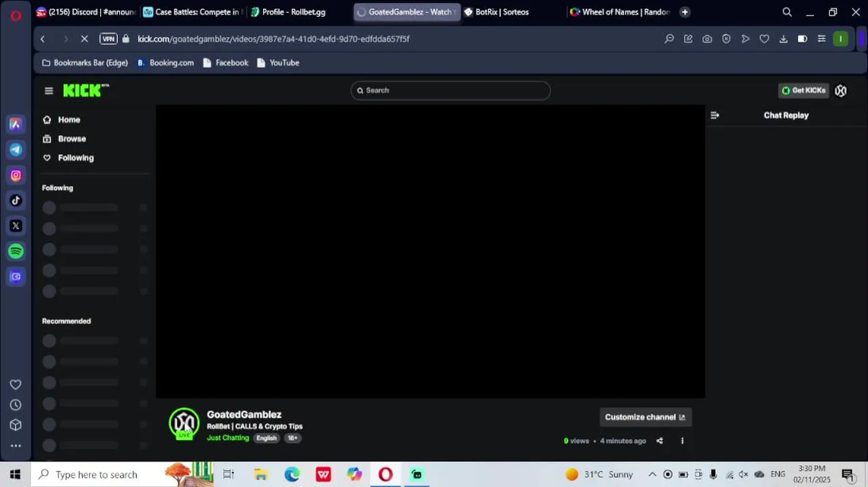The image size is (868, 487).
Task: Open File Explorer from the taskbar
Action: click(260, 475)
